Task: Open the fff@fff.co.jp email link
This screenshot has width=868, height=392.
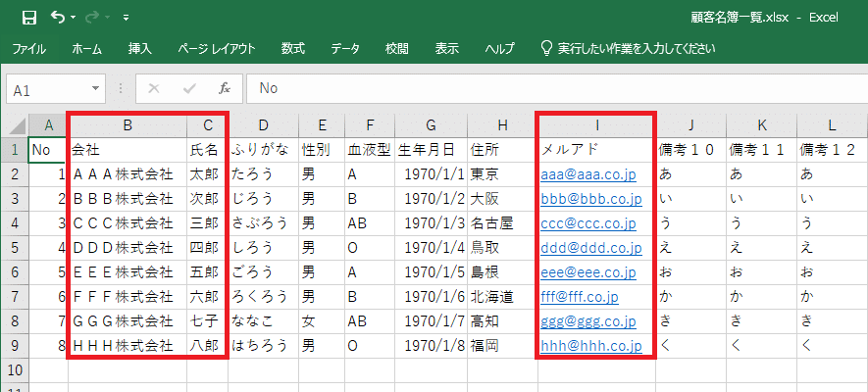Action: coord(580,297)
